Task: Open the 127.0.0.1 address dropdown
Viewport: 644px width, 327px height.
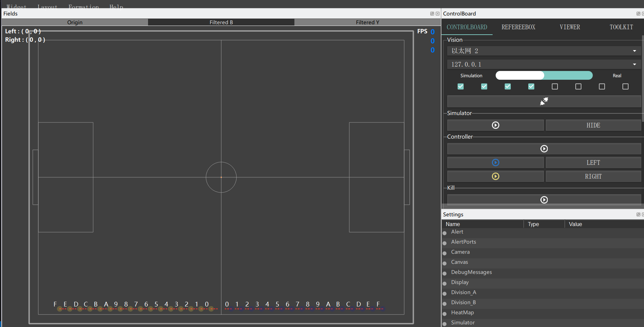Action: [544, 64]
